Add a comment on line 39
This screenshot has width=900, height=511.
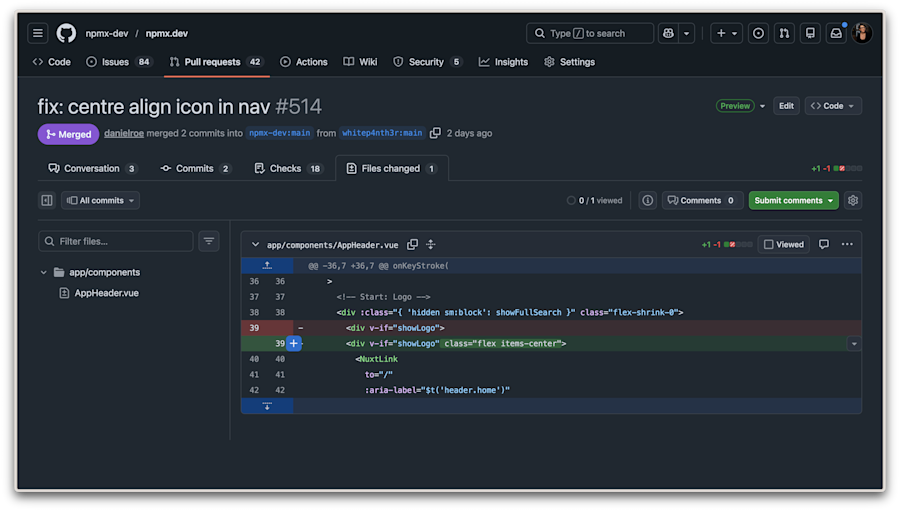(293, 343)
